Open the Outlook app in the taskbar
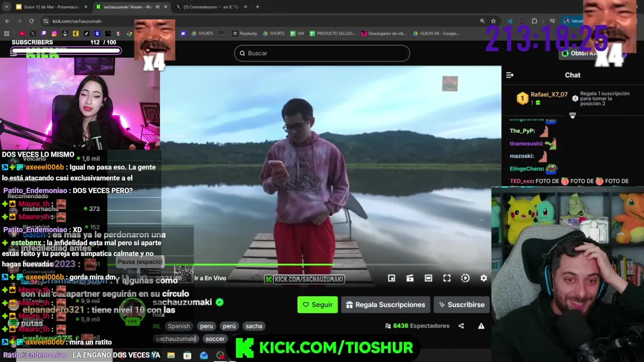The height and width of the screenshot is (362, 644). click(204, 355)
